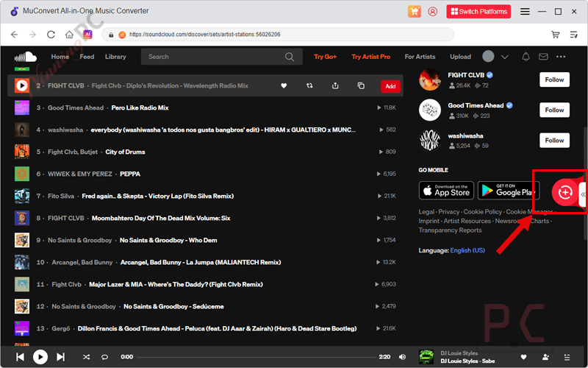Toggle repeat in the player bar
The width and height of the screenshot is (588, 368).
(x=104, y=357)
